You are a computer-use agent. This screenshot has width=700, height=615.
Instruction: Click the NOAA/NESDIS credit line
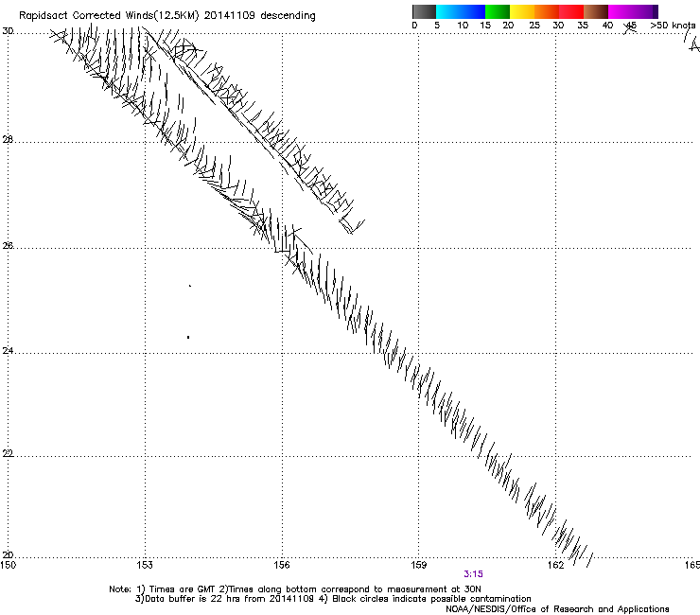click(x=557, y=609)
